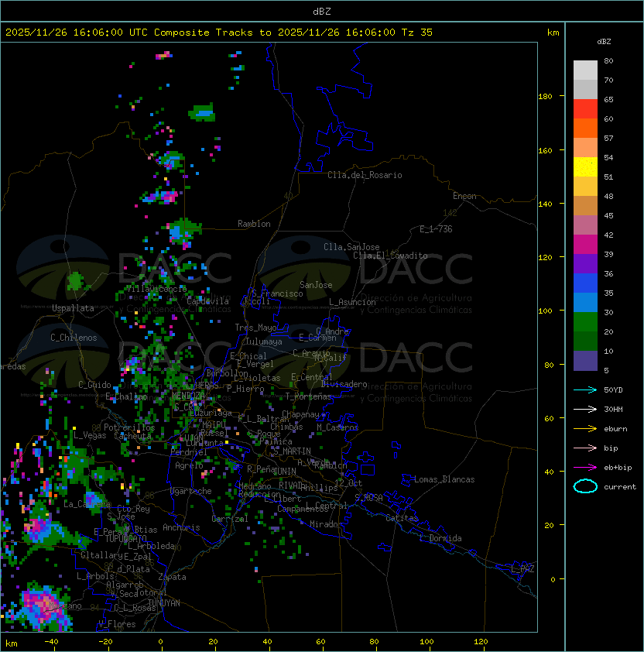Click the 'Carrizal' place label
This screenshot has height=652, width=644.
pyautogui.click(x=230, y=519)
